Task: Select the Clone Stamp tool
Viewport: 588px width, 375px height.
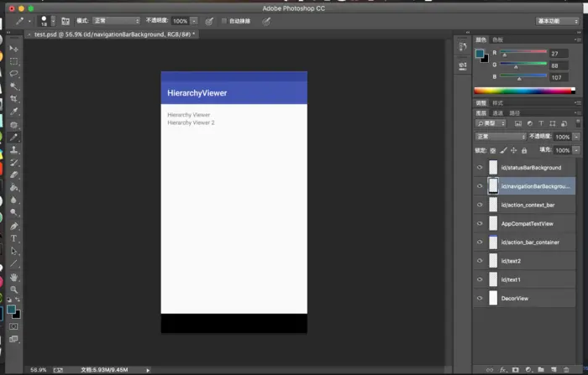Action: 14,150
